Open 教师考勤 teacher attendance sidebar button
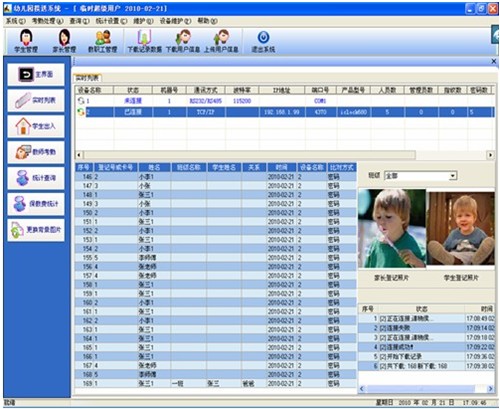This screenshot has width=500, height=409. tap(36, 152)
